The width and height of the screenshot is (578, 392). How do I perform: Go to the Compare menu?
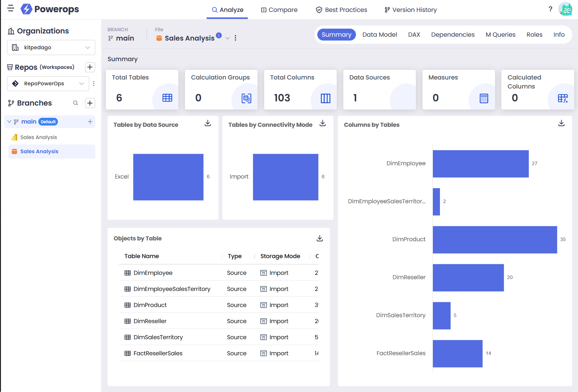coord(279,10)
